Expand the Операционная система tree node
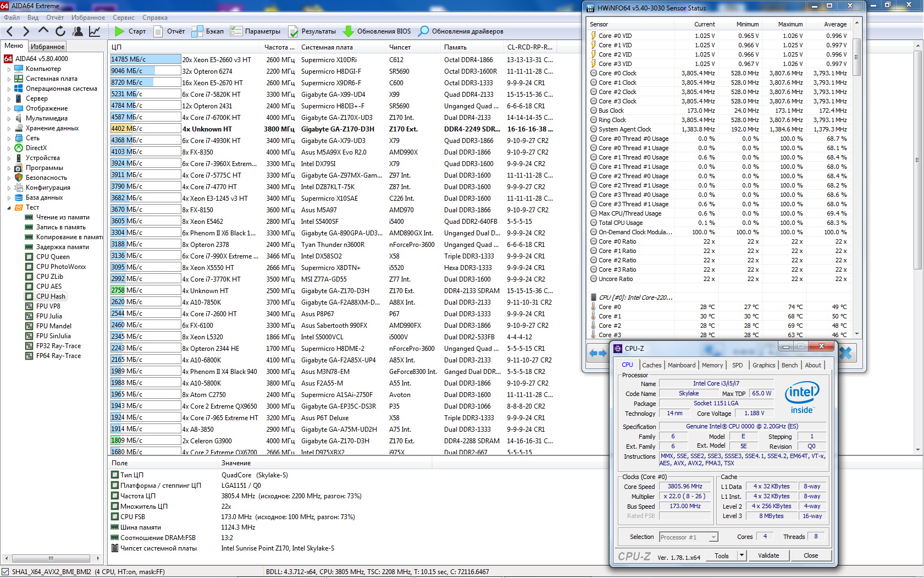The image size is (924, 578). point(9,89)
